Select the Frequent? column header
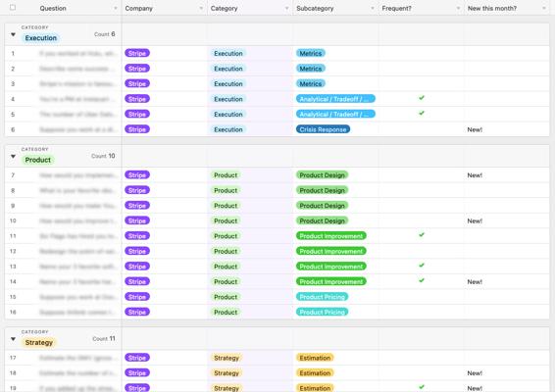 coord(422,8)
